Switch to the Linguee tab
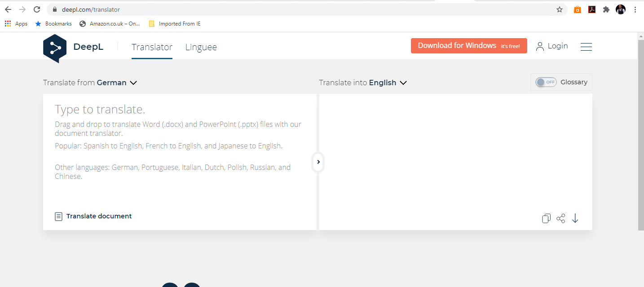This screenshot has width=644, height=287. click(x=201, y=47)
